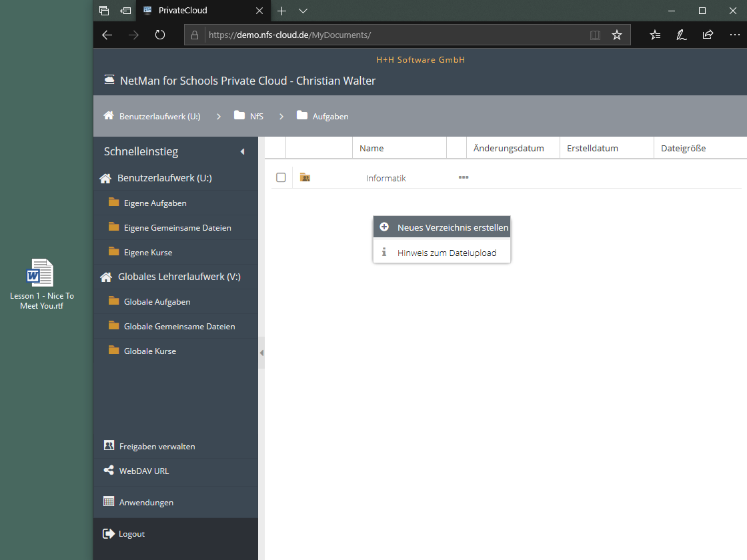This screenshot has height=560, width=747.
Task: Click the H+H Software GmbH header text
Action: [x=420, y=59]
